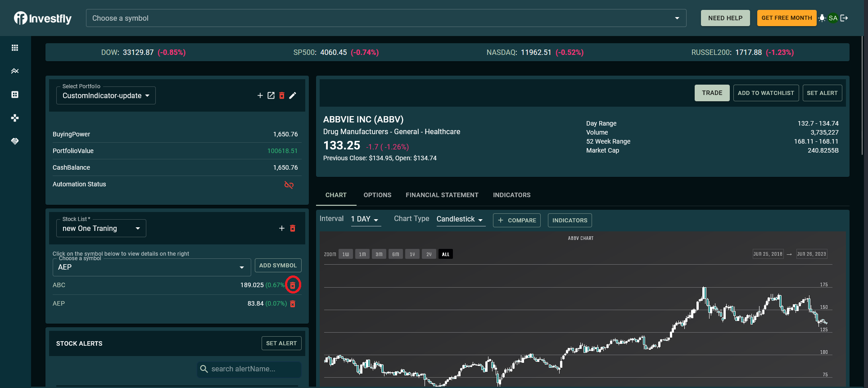The image size is (868, 388).
Task: Click the INDICATORS button above the chart
Action: tap(570, 221)
